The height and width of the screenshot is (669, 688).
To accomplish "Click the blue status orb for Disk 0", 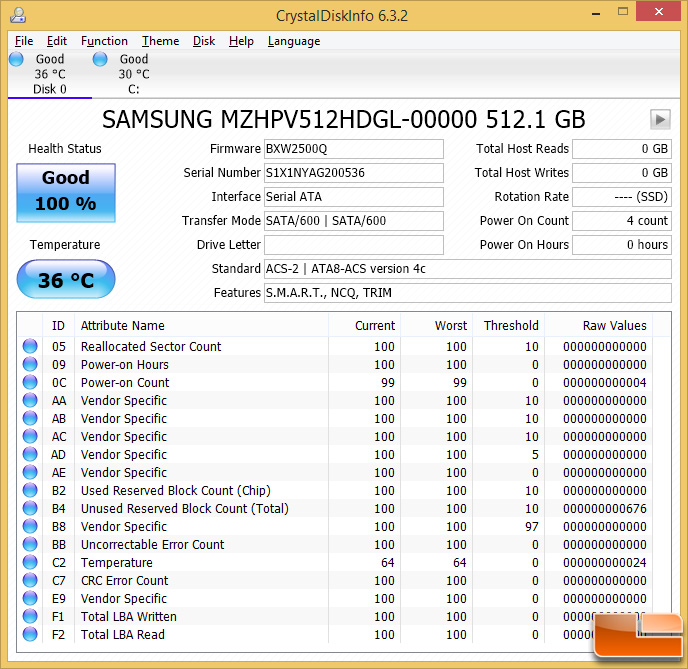I will (x=16, y=59).
